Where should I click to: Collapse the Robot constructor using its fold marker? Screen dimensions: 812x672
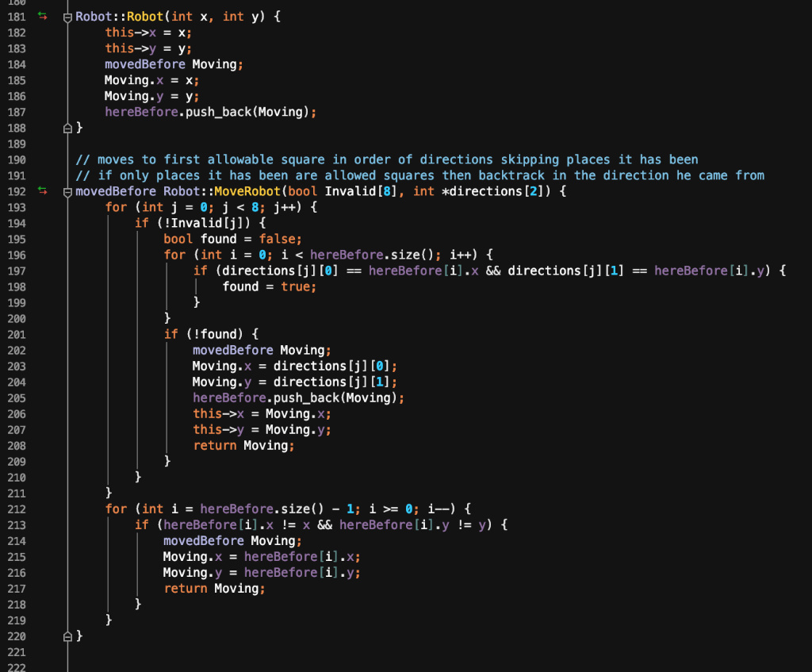(x=67, y=16)
